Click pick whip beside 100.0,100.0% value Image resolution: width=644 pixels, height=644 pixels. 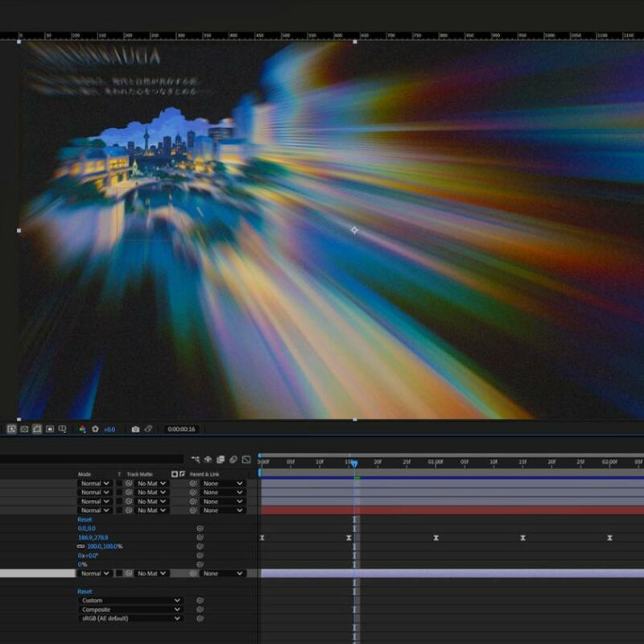point(200,547)
